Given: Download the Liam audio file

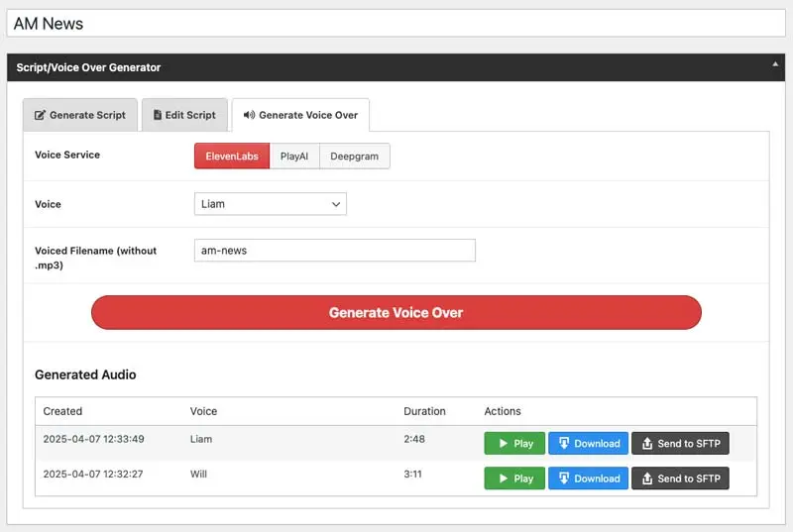Looking at the screenshot, I should (x=588, y=444).
